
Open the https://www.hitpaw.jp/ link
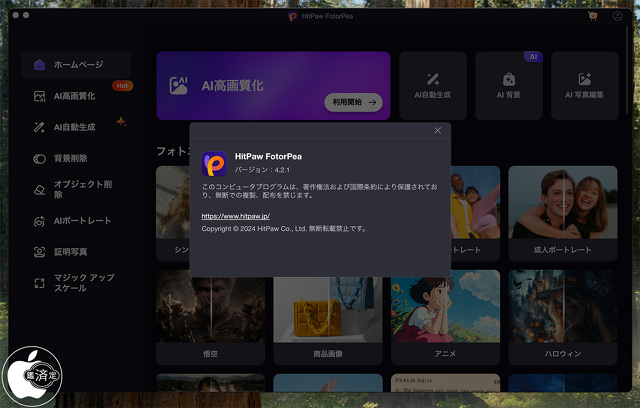[236, 216]
